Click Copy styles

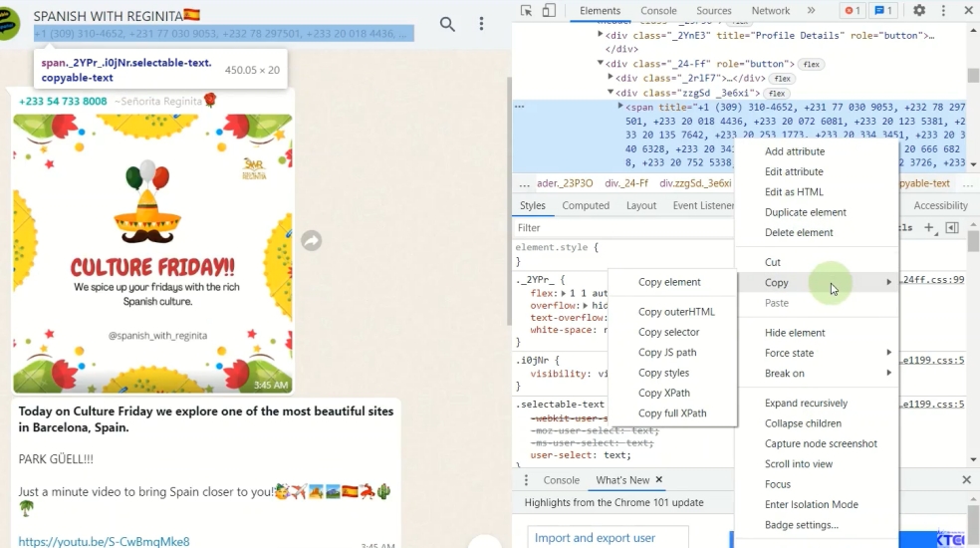(672, 373)
